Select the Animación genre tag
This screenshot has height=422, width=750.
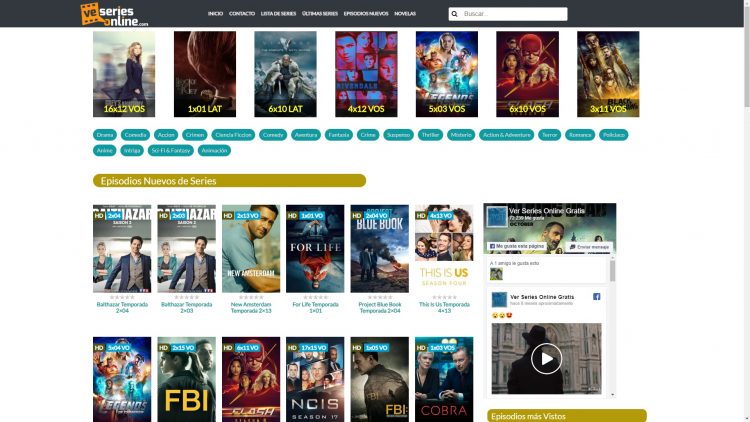214,150
